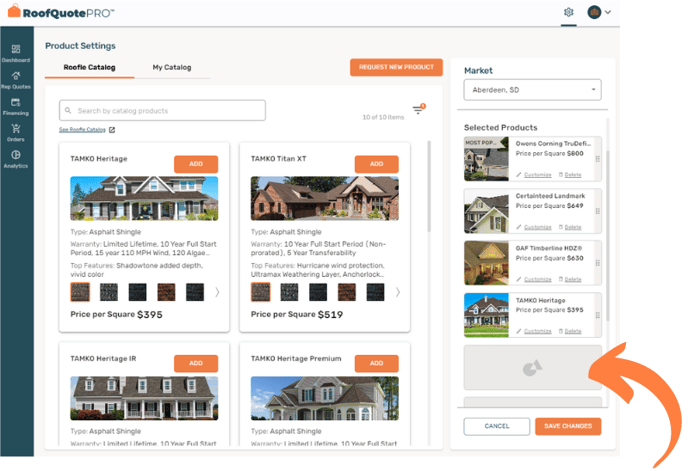Select second TAMKO Heritage color swatch
Screen dimensions: 688x471
coord(109,292)
